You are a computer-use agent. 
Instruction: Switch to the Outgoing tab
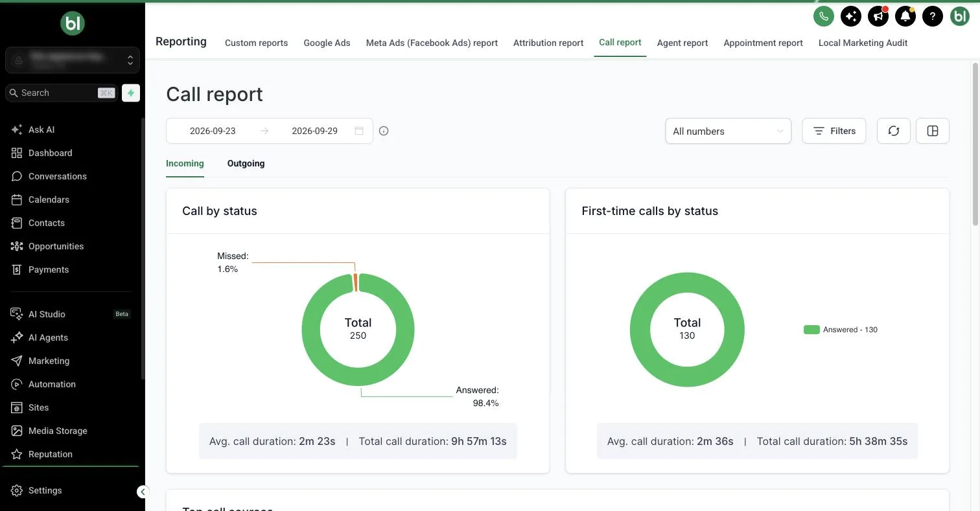pyautogui.click(x=246, y=163)
